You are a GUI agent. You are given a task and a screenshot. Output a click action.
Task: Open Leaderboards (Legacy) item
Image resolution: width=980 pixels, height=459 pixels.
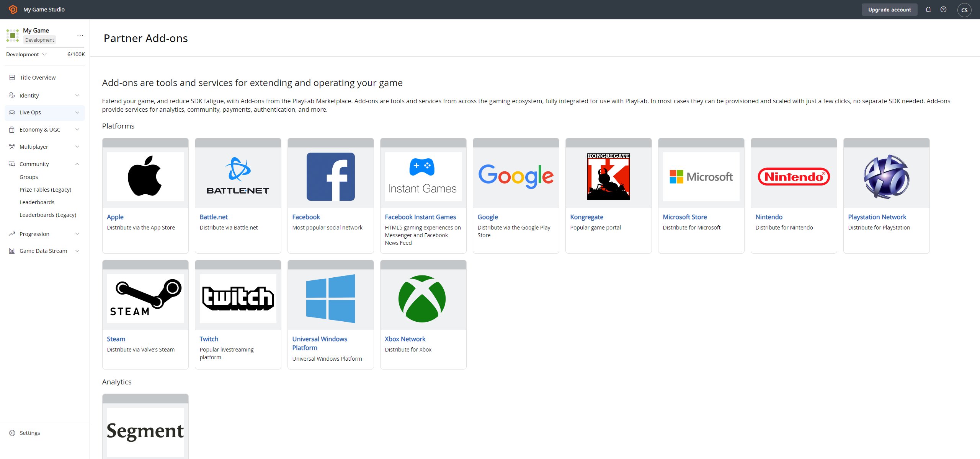pos(48,215)
